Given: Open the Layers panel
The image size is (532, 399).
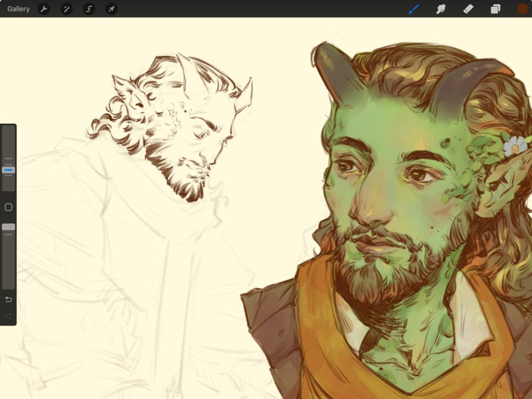Looking at the screenshot, I should [x=495, y=9].
